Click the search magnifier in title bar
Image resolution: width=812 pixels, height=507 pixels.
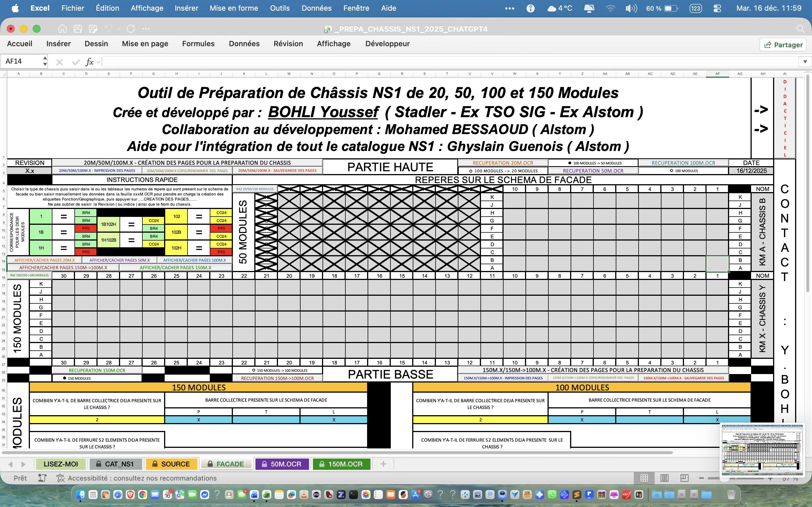coord(800,29)
